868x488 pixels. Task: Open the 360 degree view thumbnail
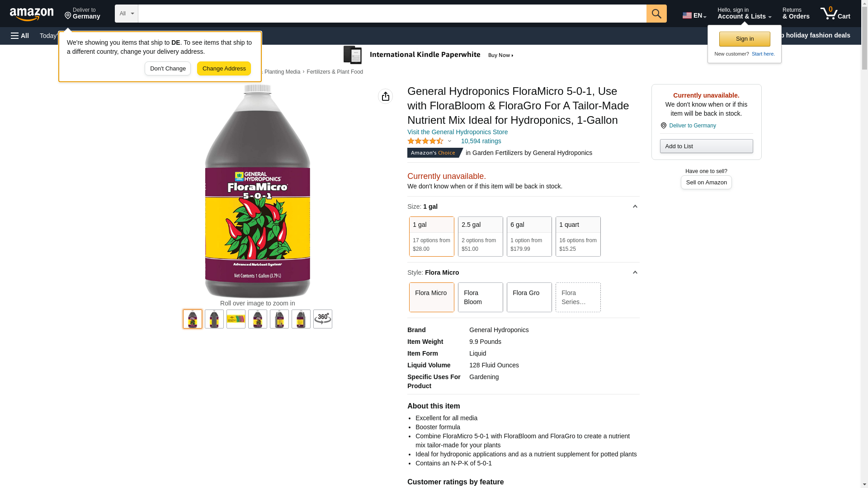(x=323, y=319)
